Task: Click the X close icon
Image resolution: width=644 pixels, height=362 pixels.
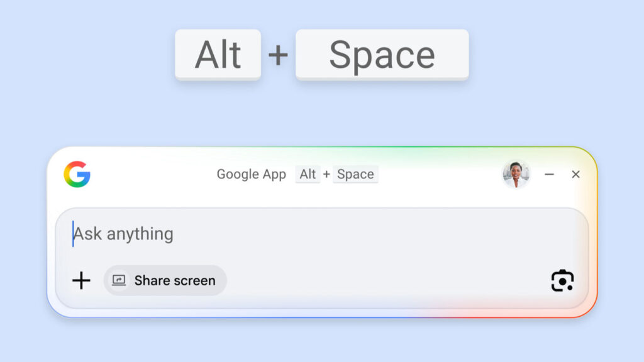Action: [576, 175]
